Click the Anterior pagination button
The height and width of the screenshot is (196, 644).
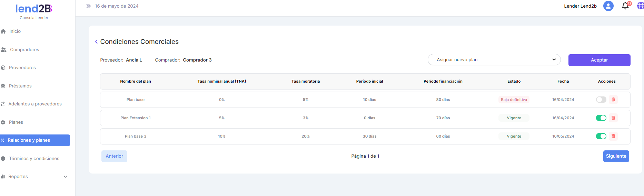[114, 156]
